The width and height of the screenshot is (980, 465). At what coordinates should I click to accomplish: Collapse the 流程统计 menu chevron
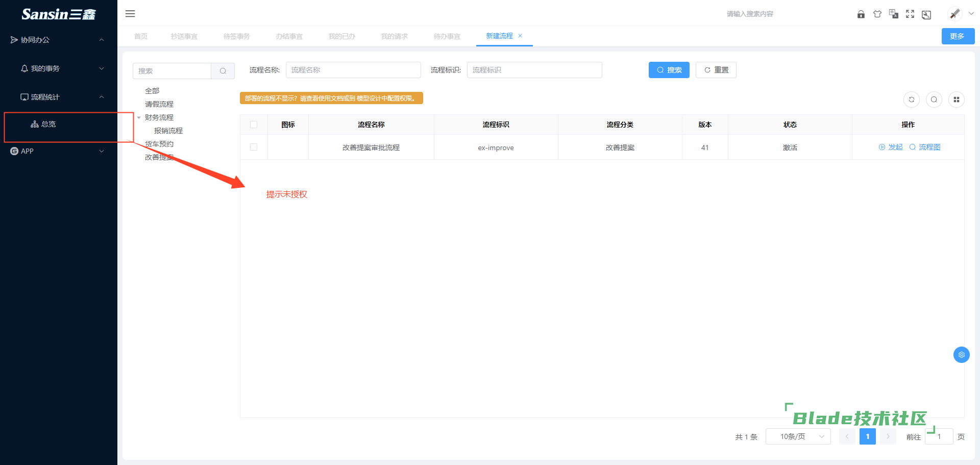tap(102, 97)
